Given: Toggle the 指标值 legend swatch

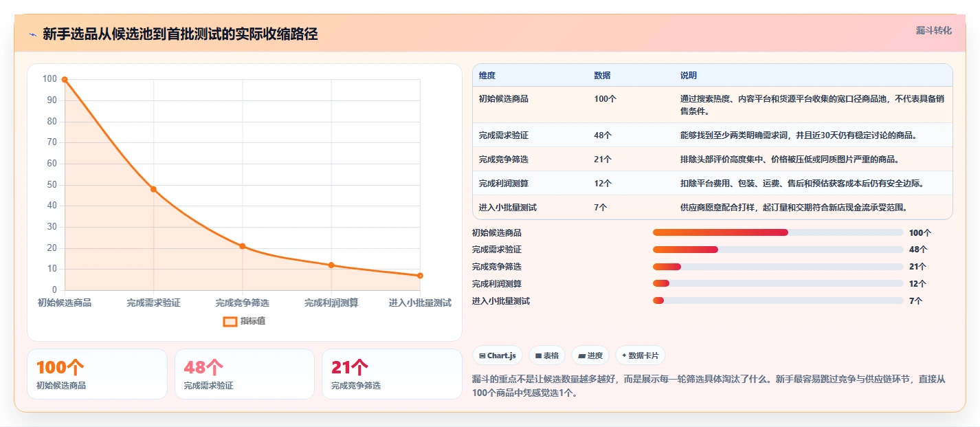Looking at the screenshot, I should 230,321.
